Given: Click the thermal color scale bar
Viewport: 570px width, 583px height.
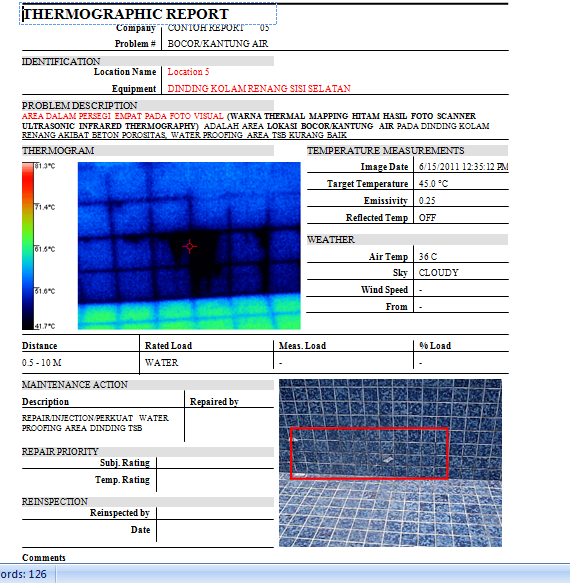Looking at the screenshot, I should click(x=28, y=246).
